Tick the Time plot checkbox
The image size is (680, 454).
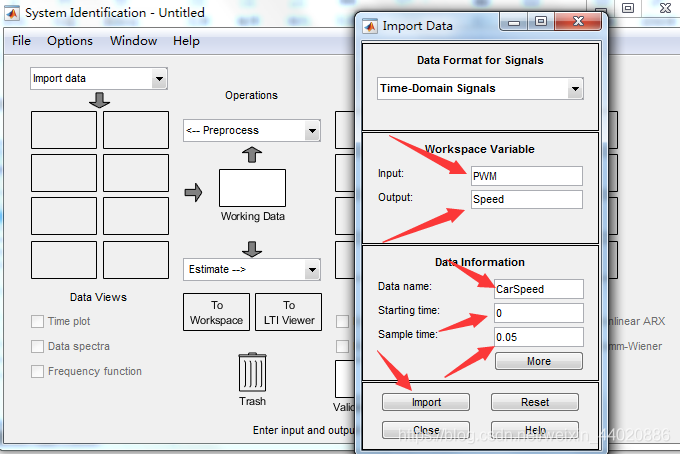37,321
